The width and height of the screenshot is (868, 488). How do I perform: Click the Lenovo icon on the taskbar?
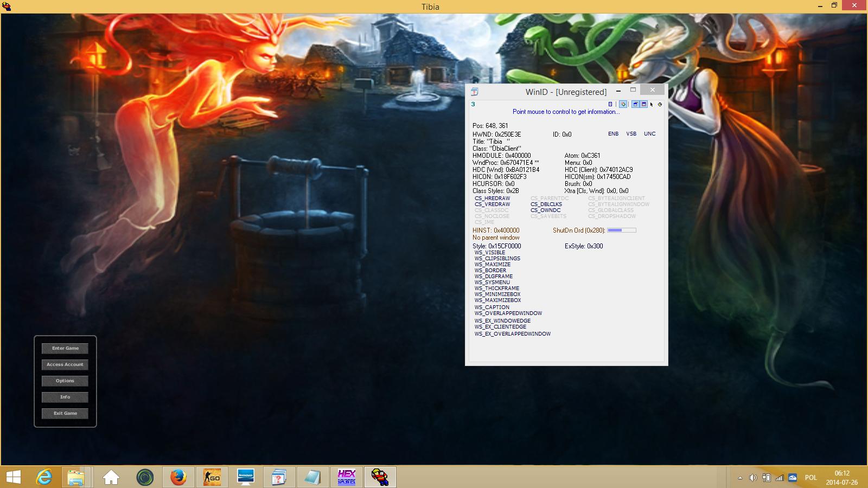(246, 477)
